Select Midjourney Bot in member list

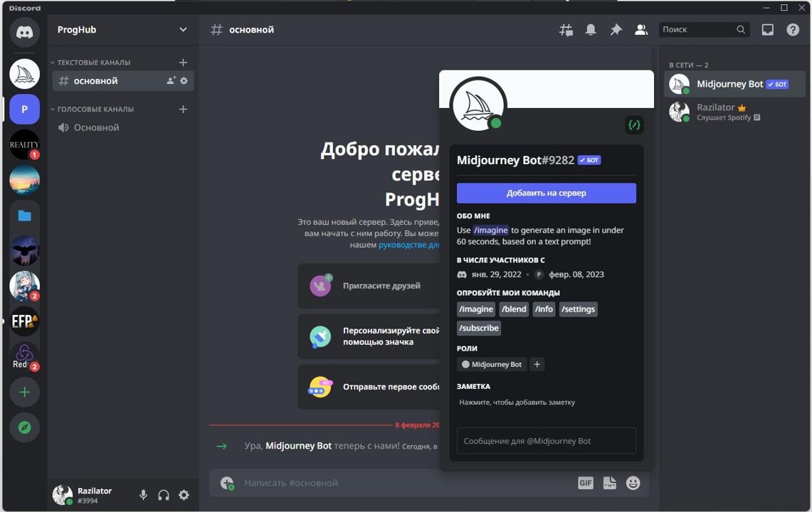pyautogui.click(x=734, y=84)
